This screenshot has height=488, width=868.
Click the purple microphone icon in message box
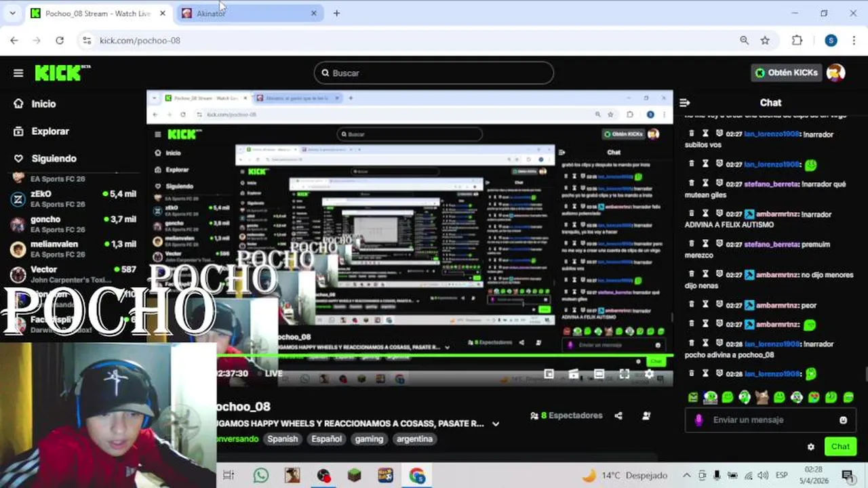699,420
